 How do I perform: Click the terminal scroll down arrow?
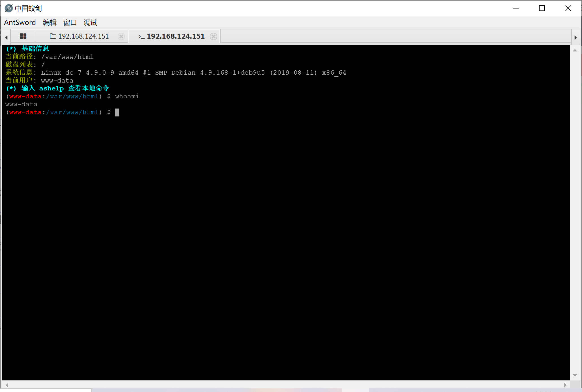point(575,375)
